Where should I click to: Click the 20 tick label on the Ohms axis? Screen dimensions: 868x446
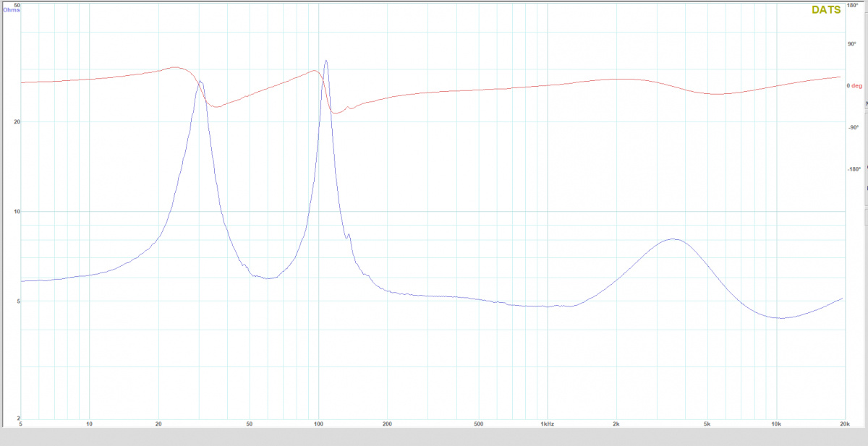16,122
